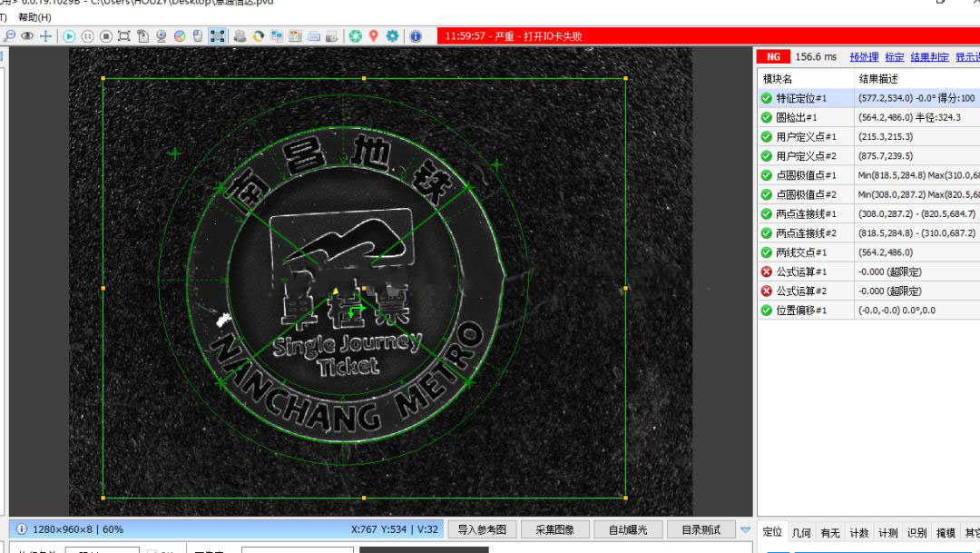Click the red X icon of 公式运算#1
Viewport: 980px width, 553px height.
[766, 272]
